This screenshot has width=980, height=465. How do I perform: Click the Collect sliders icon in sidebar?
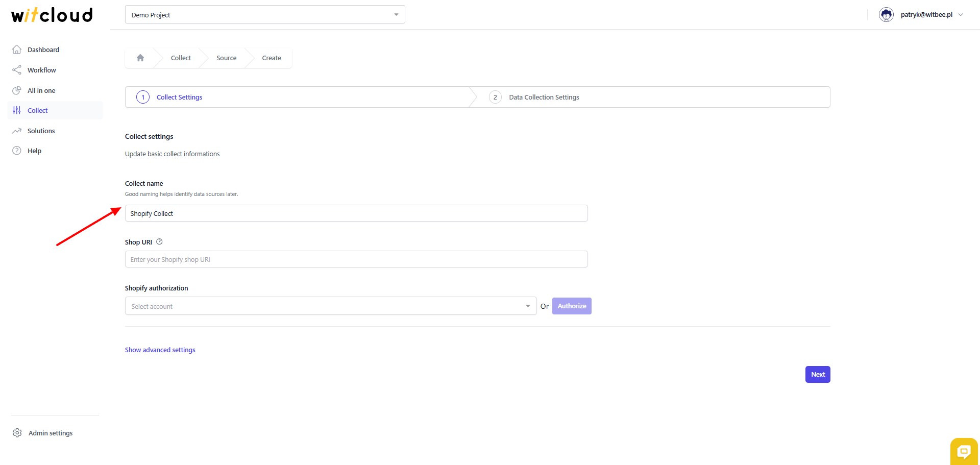coord(17,110)
